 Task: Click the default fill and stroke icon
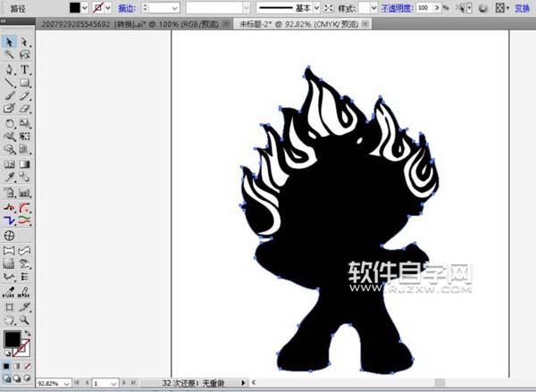[x=7, y=353]
